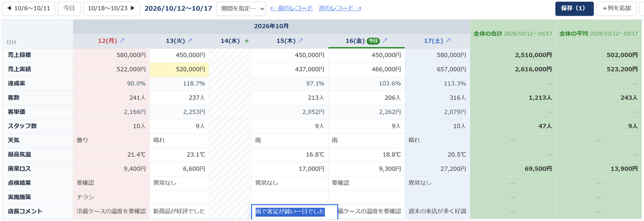Select the 437,000円 sales cell

coord(290,70)
